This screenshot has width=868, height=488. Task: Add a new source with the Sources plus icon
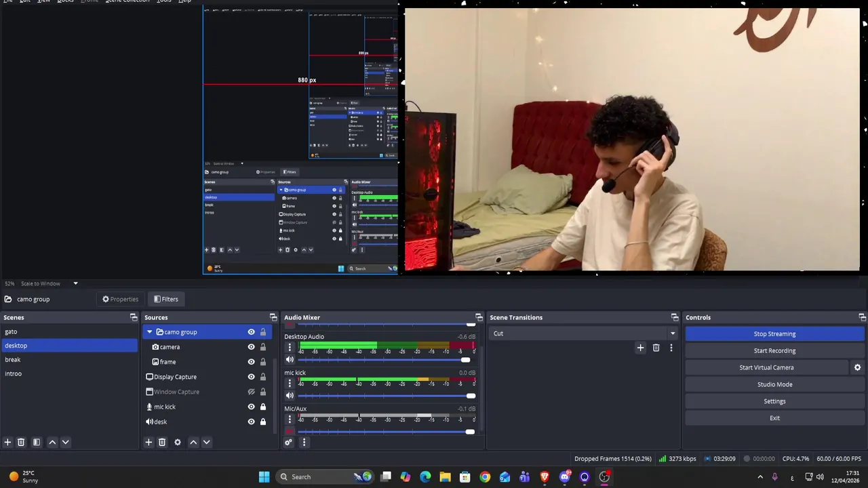point(149,442)
